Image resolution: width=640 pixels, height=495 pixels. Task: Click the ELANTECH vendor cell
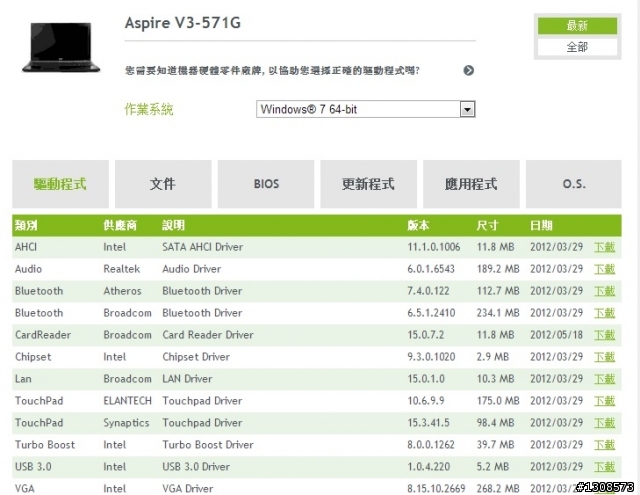[x=127, y=401]
